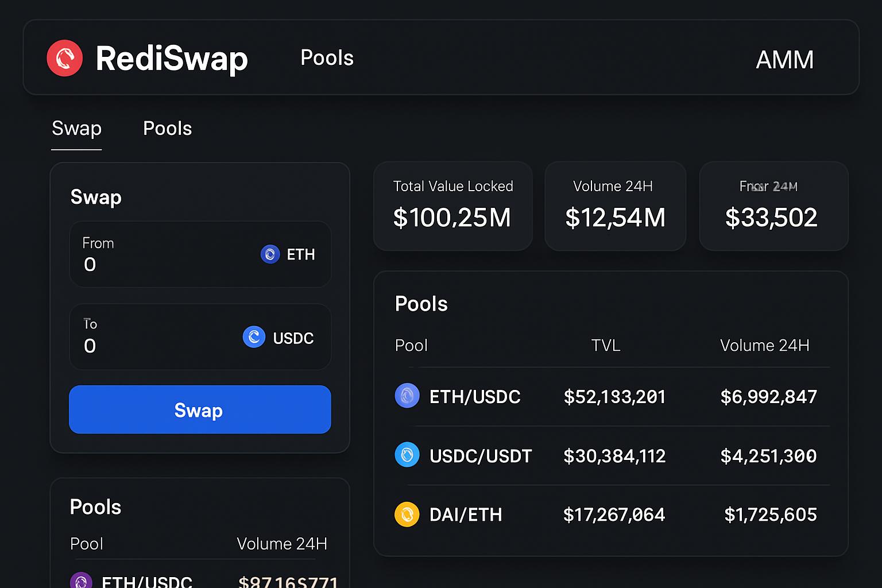The width and height of the screenshot is (882, 588).
Task: Click the Volume 24H column header
Action: (x=764, y=345)
